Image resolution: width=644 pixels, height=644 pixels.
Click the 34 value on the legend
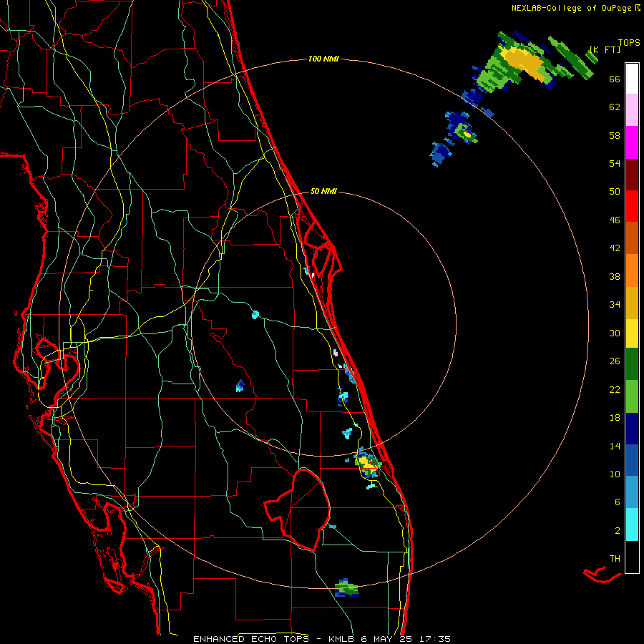point(615,305)
